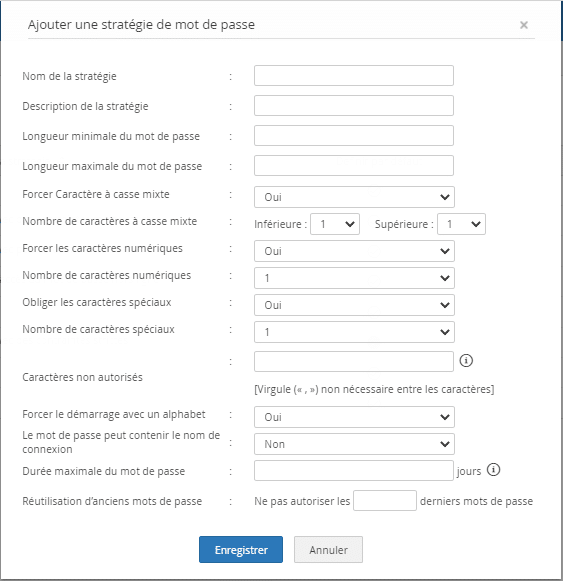Click the Nom de la stratégie label
Image resolution: width=563 pixels, height=581 pixels.
coord(69,76)
